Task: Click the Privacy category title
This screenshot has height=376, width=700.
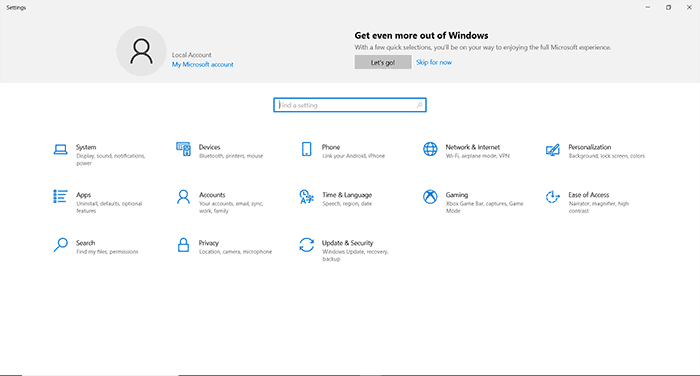Action: tap(208, 243)
